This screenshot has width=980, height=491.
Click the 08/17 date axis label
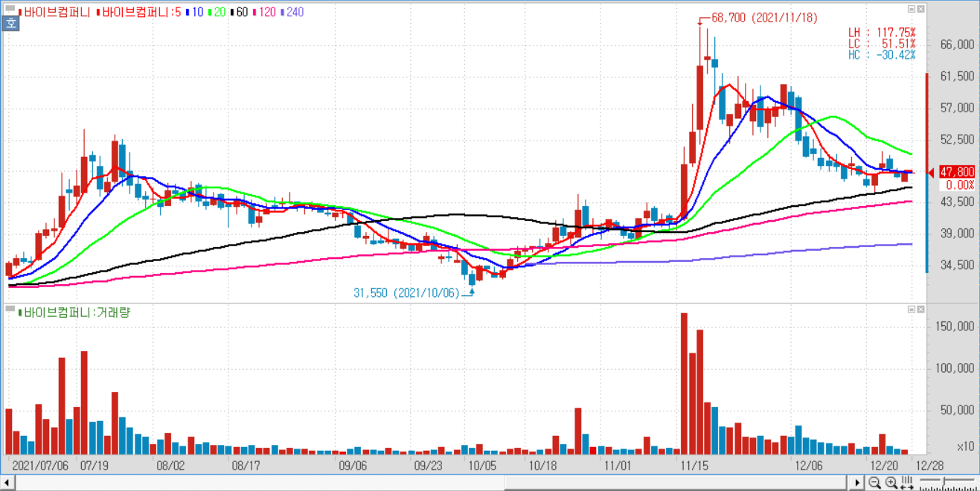tap(246, 465)
